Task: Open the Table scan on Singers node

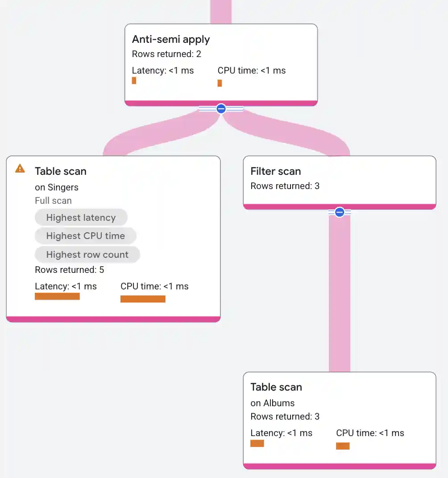Action: coord(60,171)
